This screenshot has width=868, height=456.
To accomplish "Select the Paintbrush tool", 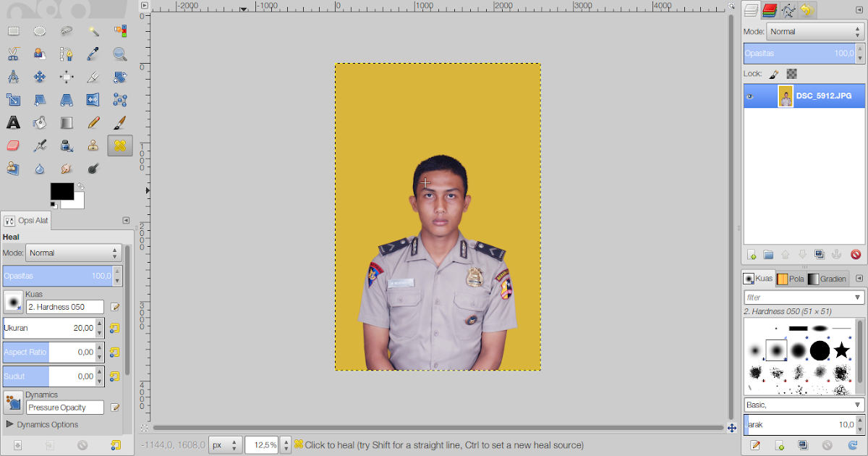I will 120,123.
